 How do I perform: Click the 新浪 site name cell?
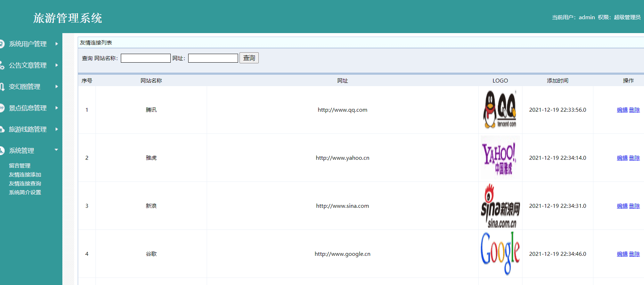(x=151, y=206)
